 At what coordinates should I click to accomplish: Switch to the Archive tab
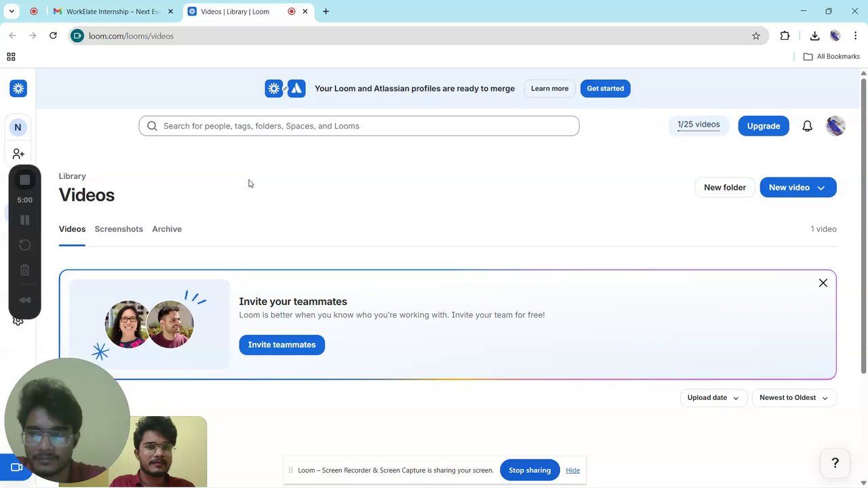coord(167,229)
